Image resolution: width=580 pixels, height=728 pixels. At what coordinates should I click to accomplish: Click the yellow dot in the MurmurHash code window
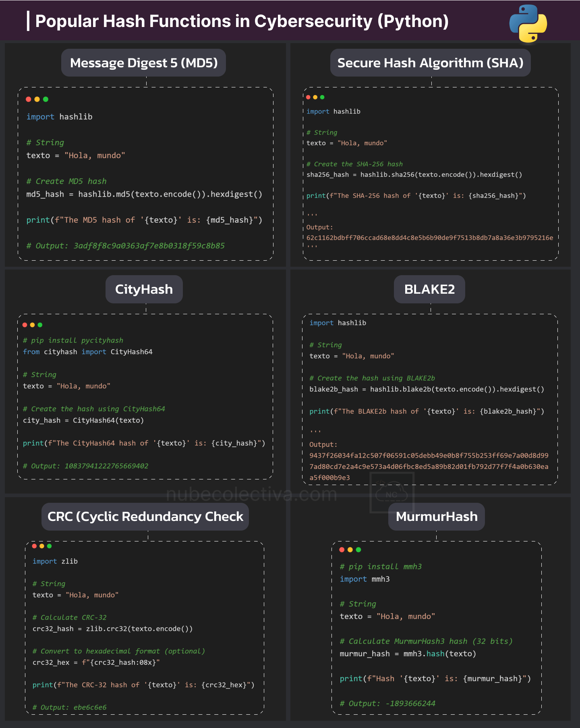tap(350, 550)
